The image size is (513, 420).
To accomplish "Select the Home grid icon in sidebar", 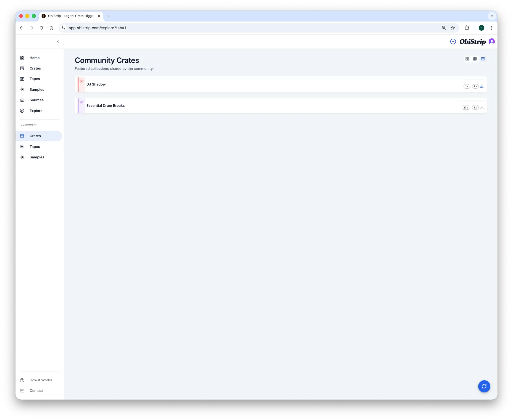I will click(x=22, y=58).
